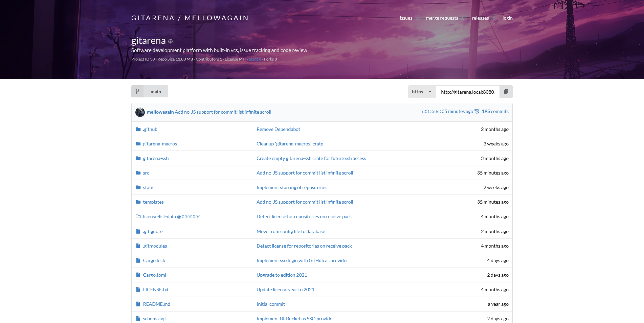Open the Cargo.lock file
Image resolution: width=644 pixels, height=323 pixels.
click(154, 260)
